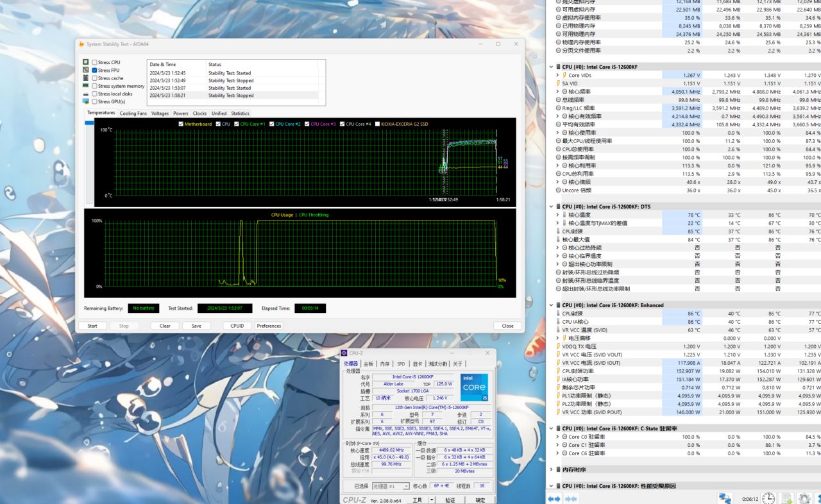
Task: Click the Start button in AIDA64
Action: pos(92,326)
